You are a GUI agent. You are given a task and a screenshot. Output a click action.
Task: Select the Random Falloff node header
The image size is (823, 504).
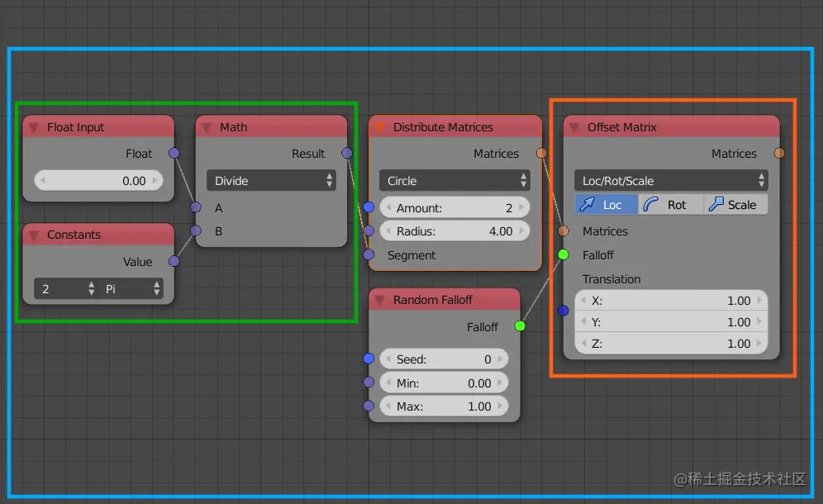[x=445, y=300]
